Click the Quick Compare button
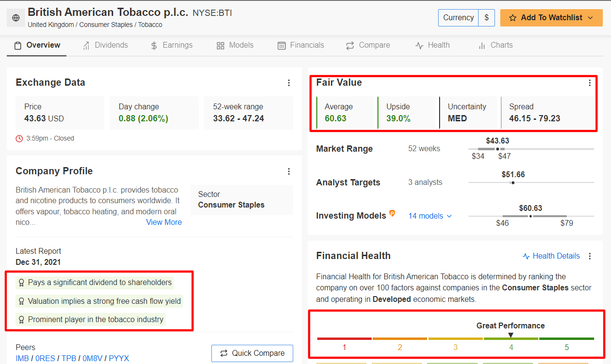611x364 pixels. pyautogui.click(x=252, y=353)
